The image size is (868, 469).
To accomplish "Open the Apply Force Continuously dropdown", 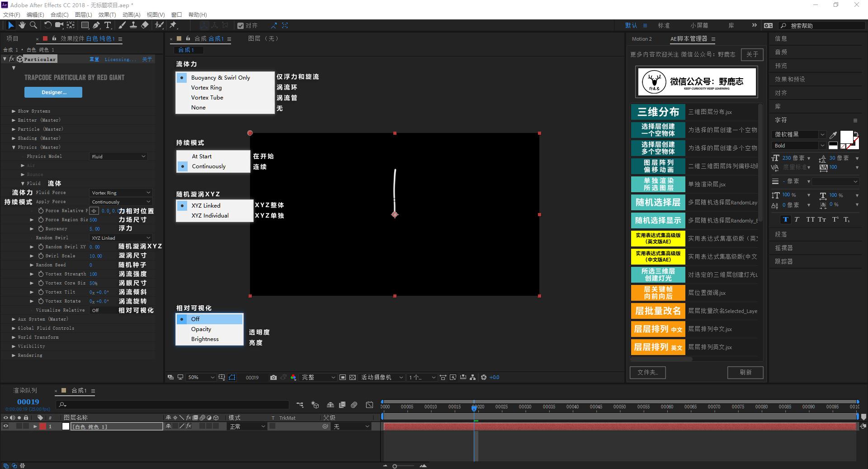I will click(120, 202).
